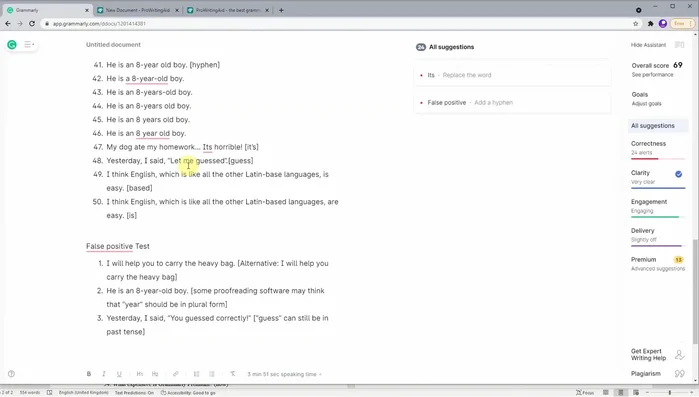The image size is (699, 397).
Task: Go back in browser
Action: pyautogui.click(x=8, y=24)
